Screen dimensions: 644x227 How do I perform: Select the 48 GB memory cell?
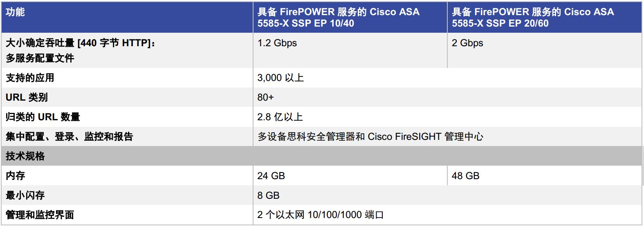[545, 175]
